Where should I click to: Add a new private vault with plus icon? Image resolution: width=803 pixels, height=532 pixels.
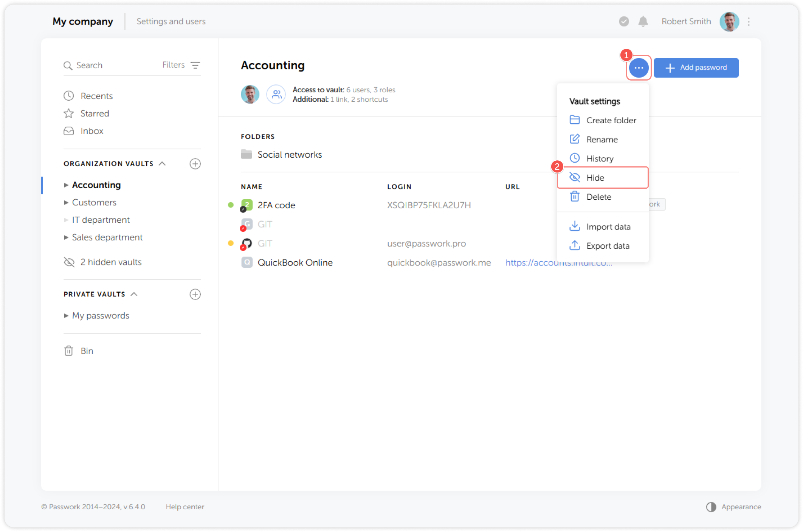click(195, 294)
